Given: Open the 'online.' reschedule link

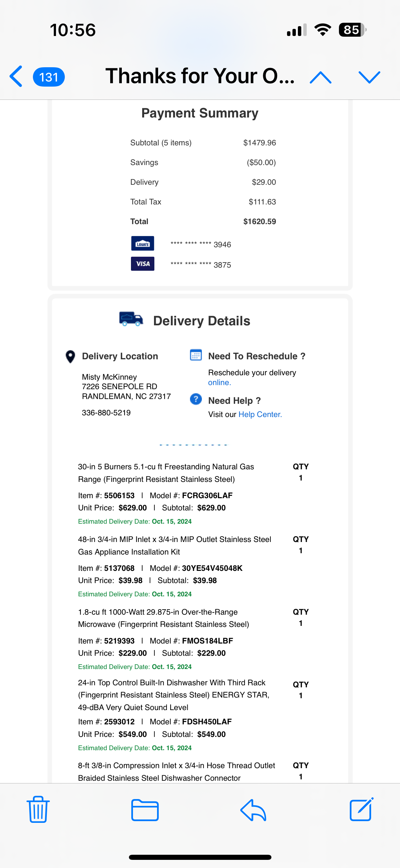Looking at the screenshot, I should 220,382.
